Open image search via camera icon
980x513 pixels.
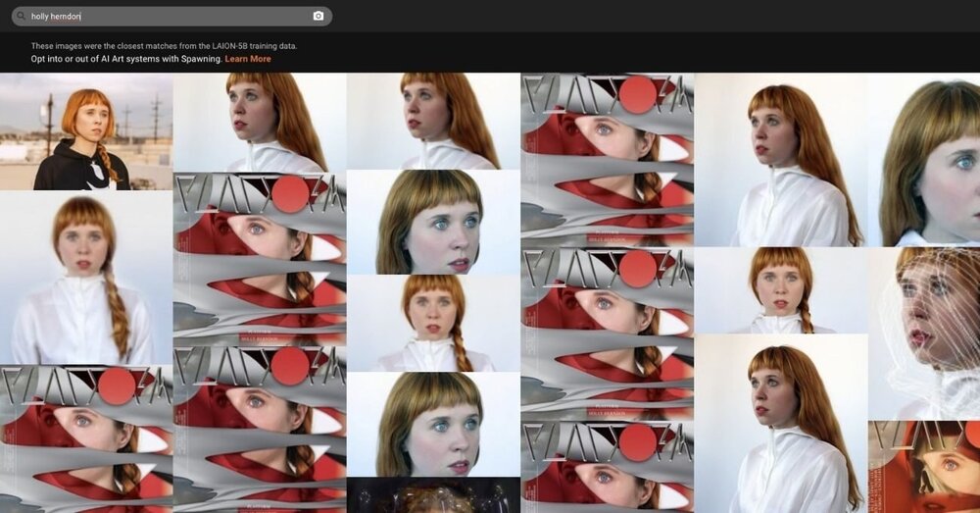(x=318, y=17)
